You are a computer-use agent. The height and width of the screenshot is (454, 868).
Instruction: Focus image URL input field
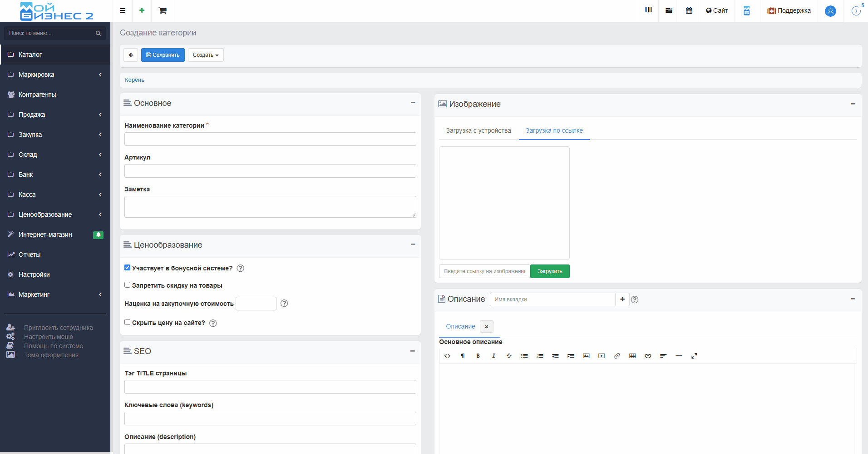[484, 271]
